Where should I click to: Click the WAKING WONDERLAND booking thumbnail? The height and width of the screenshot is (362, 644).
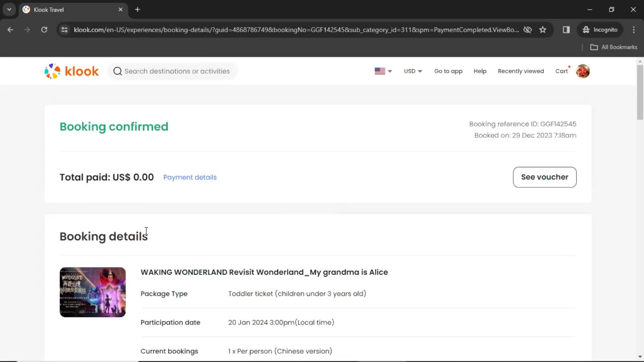click(x=93, y=292)
